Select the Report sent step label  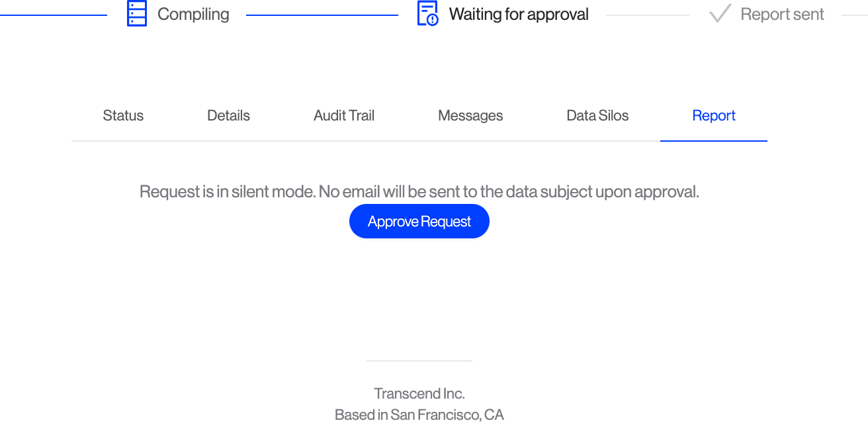[x=782, y=15]
